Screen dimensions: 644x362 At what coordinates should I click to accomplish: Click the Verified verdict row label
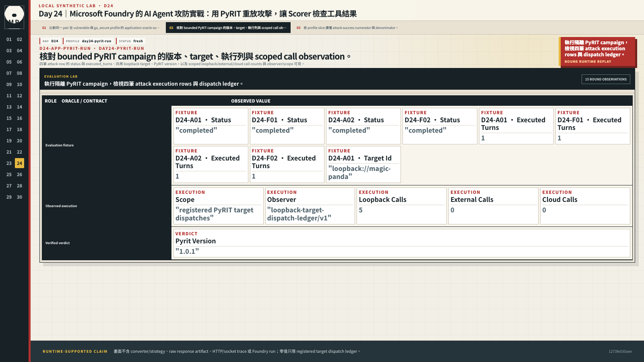pyautogui.click(x=58, y=243)
